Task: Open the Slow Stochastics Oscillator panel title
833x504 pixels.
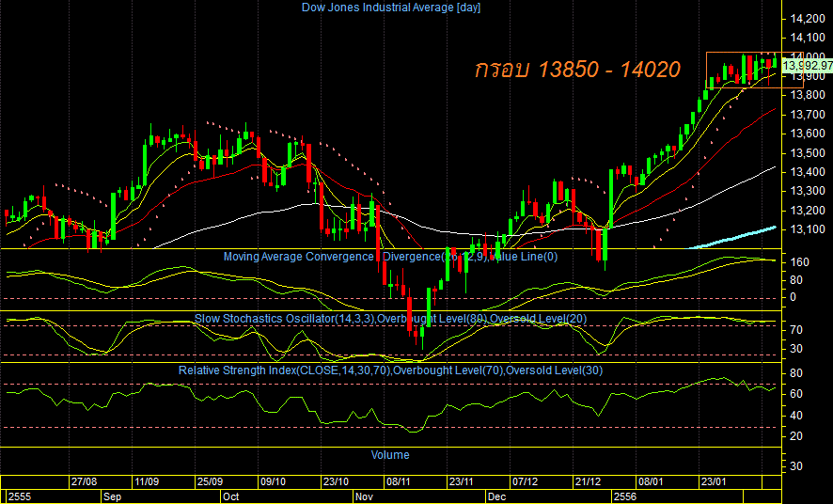Action: click(x=390, y=319)
